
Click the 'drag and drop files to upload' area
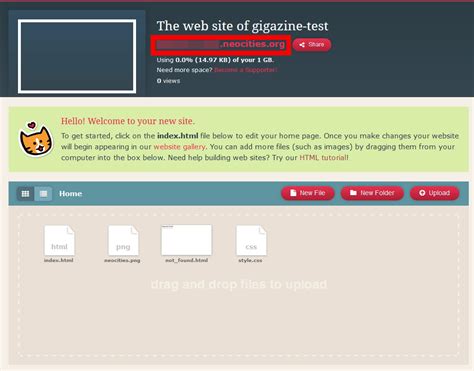[239, 284]
